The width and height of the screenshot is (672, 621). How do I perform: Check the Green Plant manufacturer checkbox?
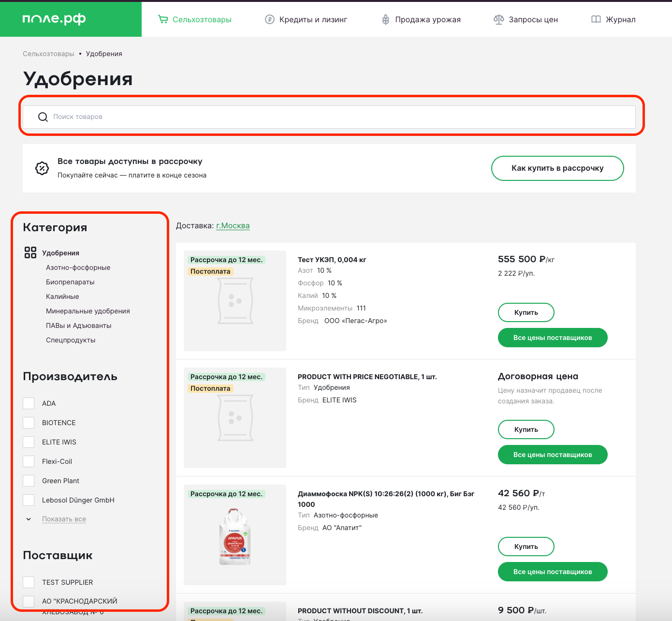pos(29,481)
